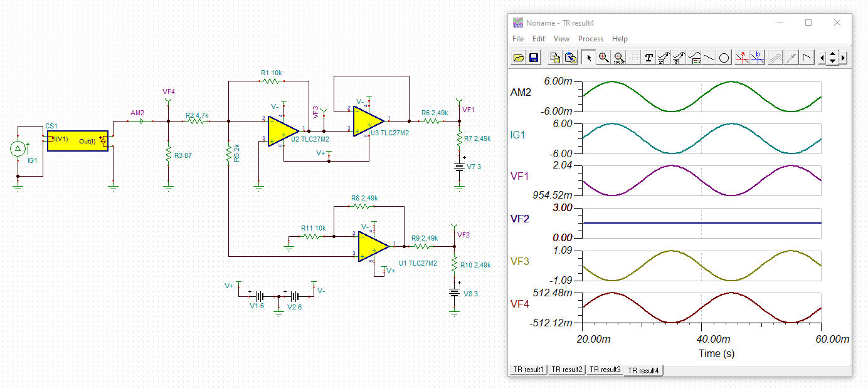The image size is (868, 389).
Task: Select the IG1 current generator symbol
Action: coord(18,148)
